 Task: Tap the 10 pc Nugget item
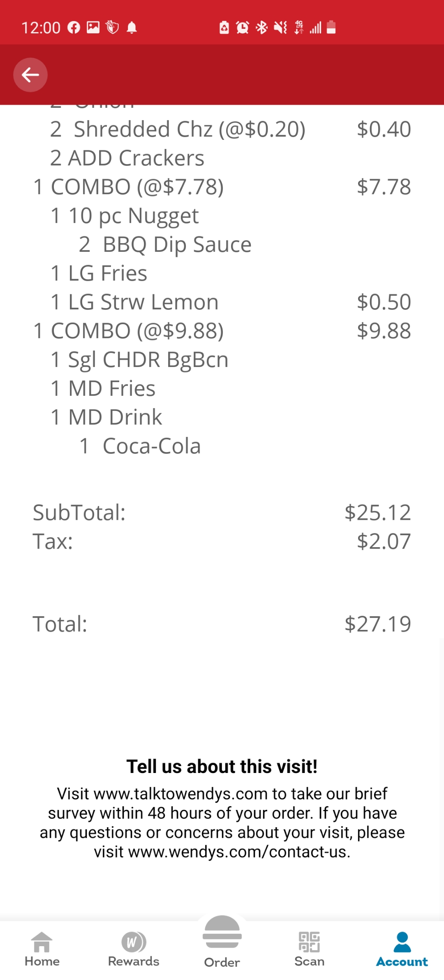133,216
